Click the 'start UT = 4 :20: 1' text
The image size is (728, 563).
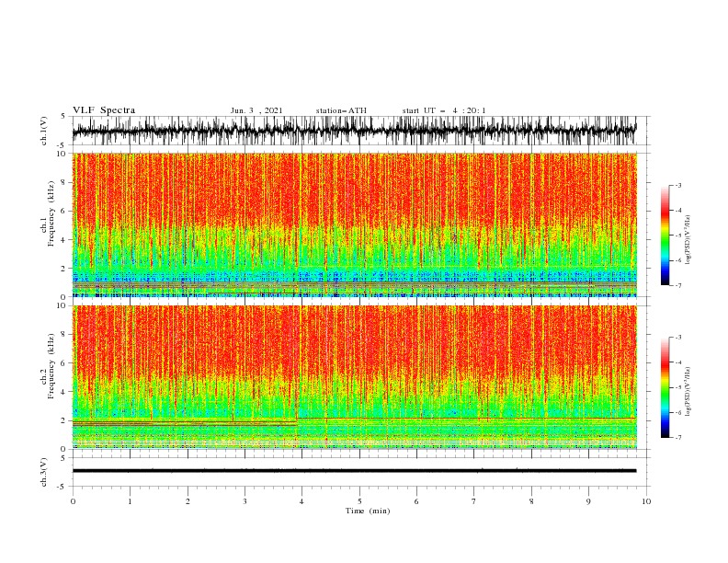(444, 110)
